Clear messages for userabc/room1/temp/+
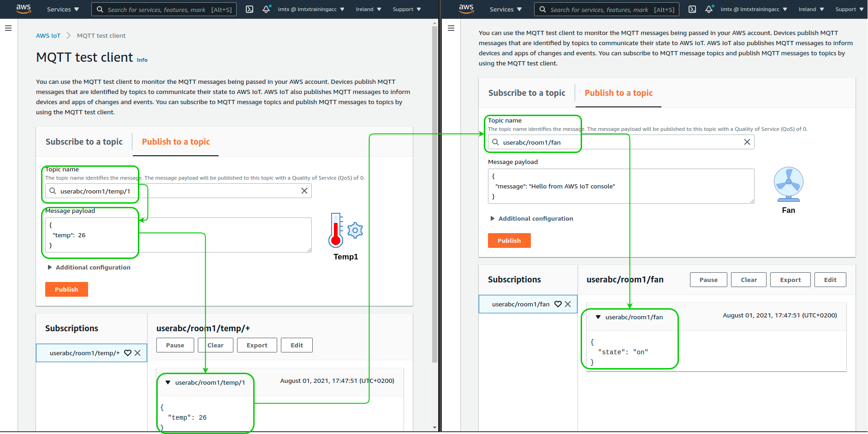The width and height of the screenshot is (868, 434). pyautogui.click(x=215, y=345)
